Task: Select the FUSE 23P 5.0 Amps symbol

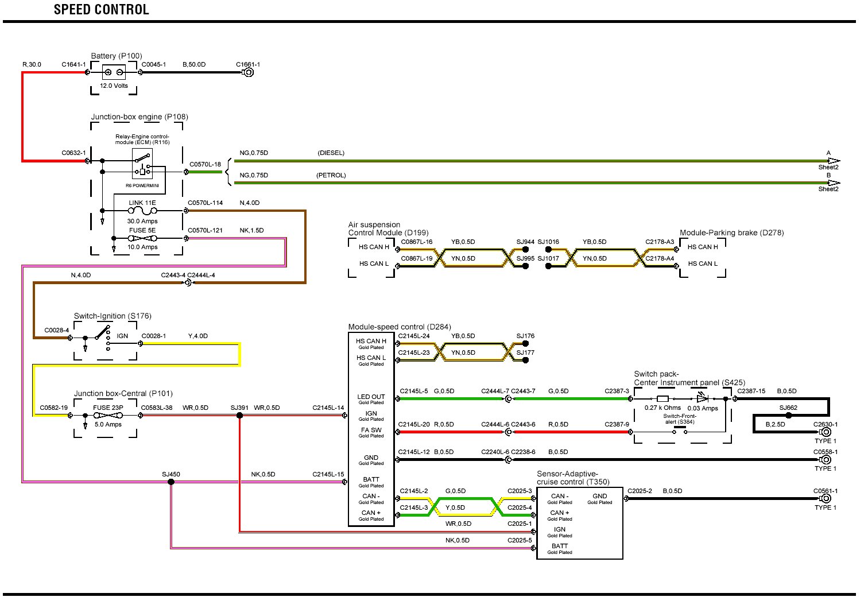Action: [x=108, y=416]
